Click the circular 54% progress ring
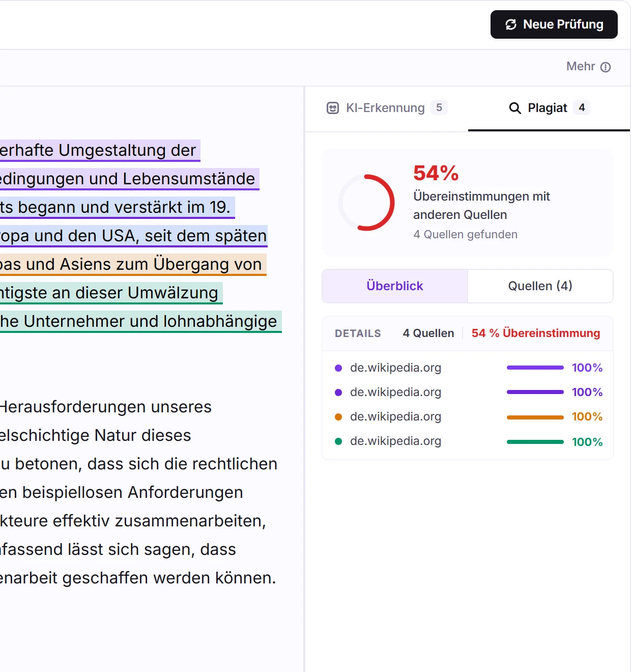Screen dimensions: 631x672 366,203
